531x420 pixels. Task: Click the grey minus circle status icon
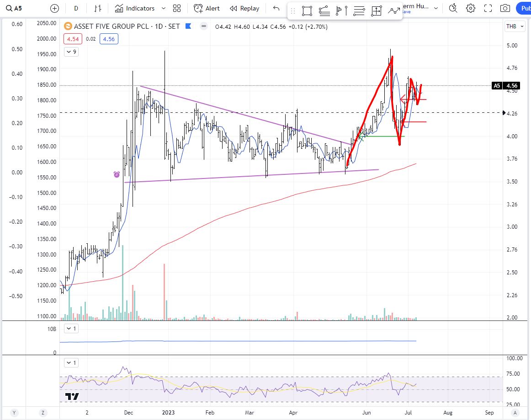tap(203, 26)
